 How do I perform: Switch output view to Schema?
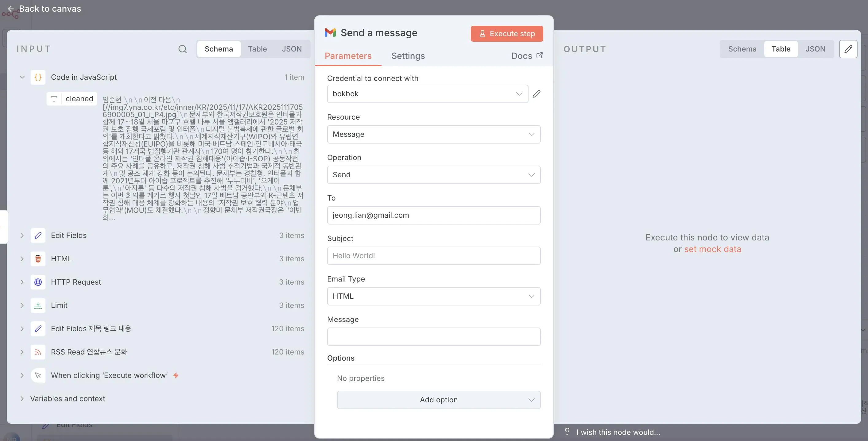(742, 49)
